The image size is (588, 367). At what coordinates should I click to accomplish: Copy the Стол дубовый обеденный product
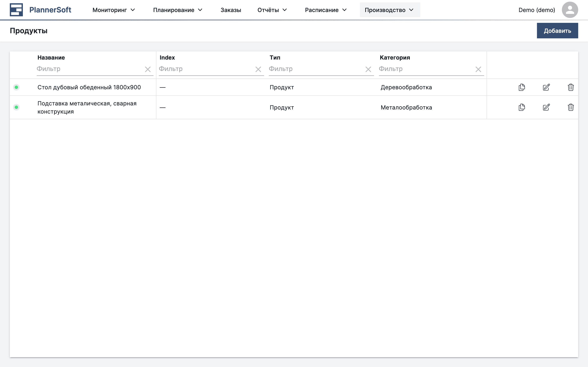point(522,87)
